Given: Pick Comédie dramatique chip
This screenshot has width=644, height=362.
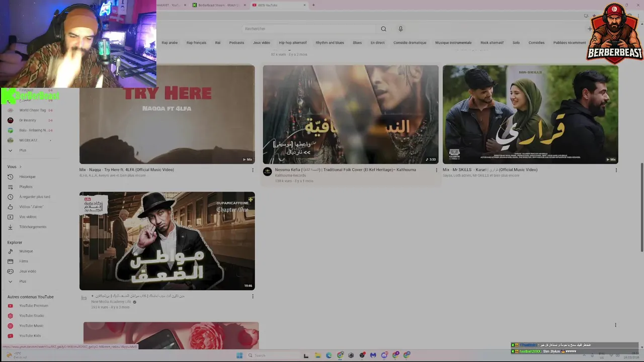Looking at the screenshot, I should pos(410,43).
